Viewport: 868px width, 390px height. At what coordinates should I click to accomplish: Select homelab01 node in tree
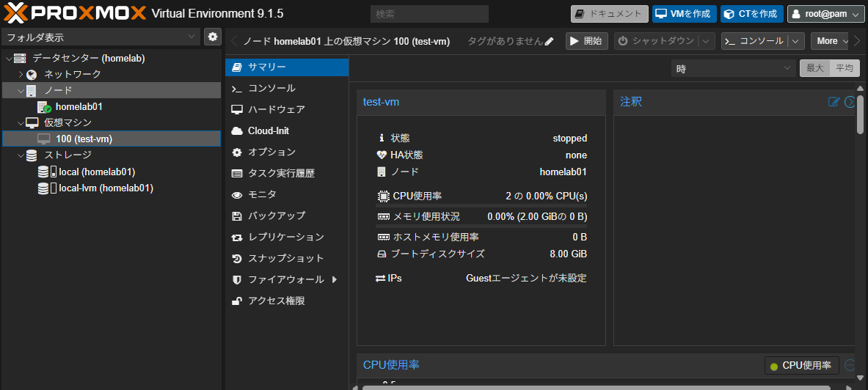[x=79, y=107]
